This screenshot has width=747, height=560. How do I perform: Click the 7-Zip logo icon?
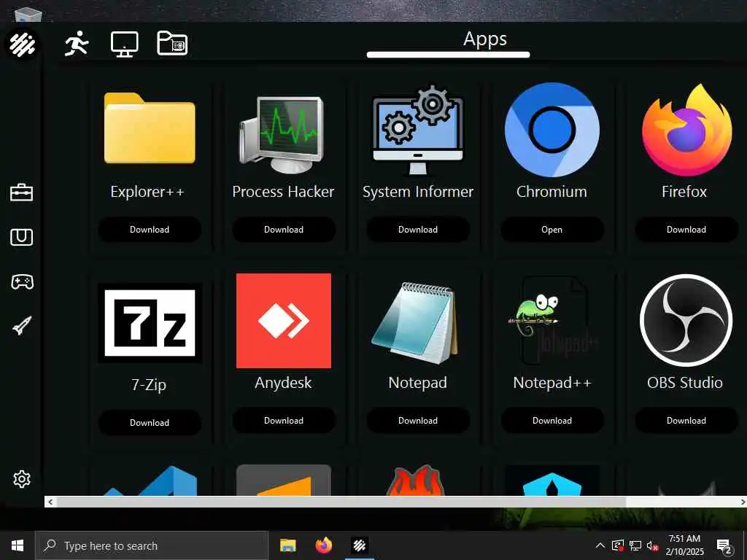click(150, 323)
